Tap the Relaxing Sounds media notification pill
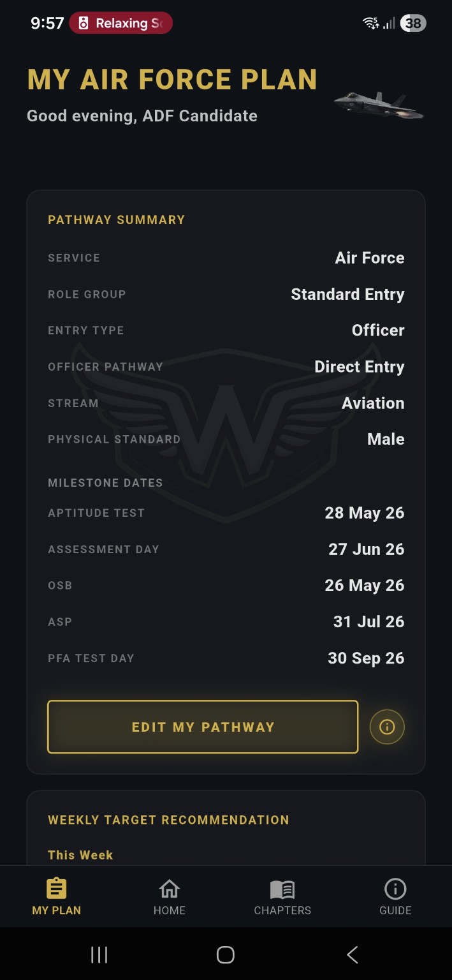This screenshot has width=452, height=980. click(x=120, y=22)
